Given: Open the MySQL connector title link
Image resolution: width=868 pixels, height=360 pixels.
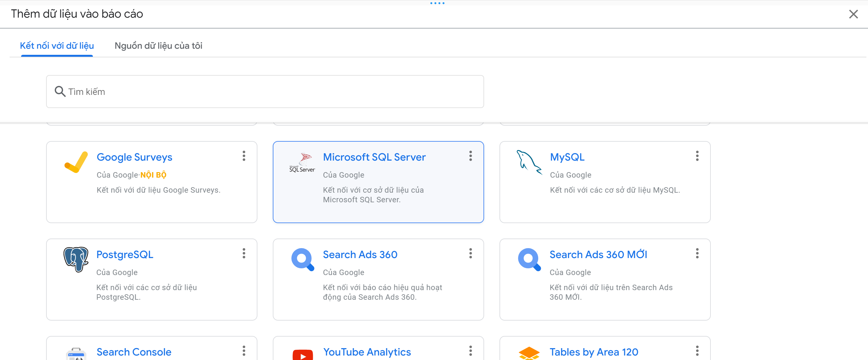Looking at the screenshot, I should [x=567, y=157].
